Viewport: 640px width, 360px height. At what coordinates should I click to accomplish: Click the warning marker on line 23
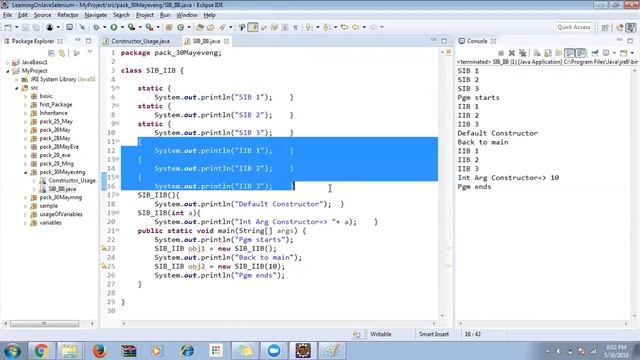click(104, 249)
